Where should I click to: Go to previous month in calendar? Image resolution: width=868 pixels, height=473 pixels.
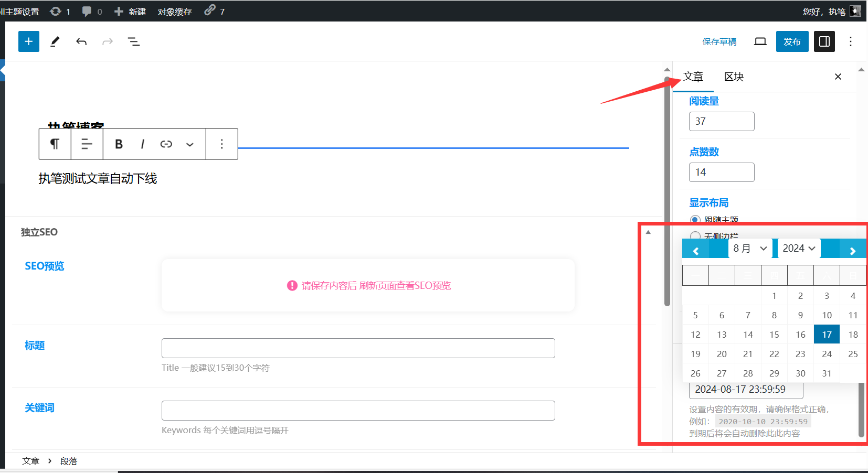[696, 251]
